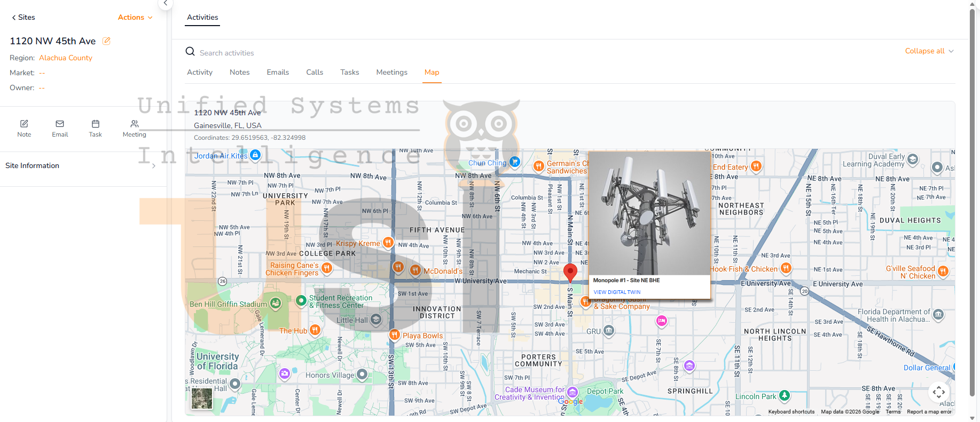The width and height of the screenshot is (980, 422).
Task: Open map camera controls button
Action: click(x=939, y=393)
